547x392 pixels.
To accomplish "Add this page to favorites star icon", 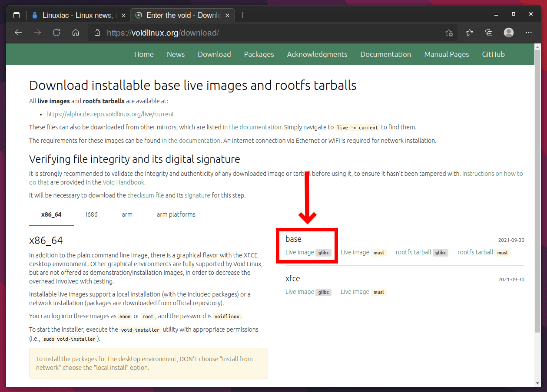I will [x=449, y=33].
